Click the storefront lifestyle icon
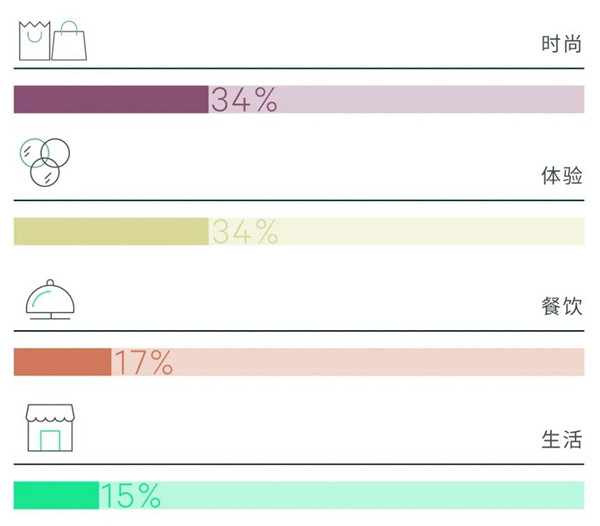 click(50, 428)
